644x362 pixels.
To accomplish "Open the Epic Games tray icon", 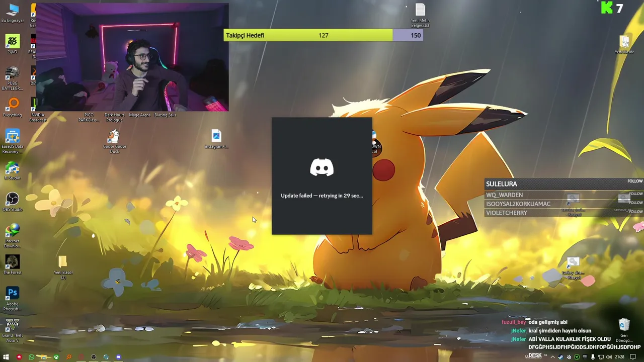I will (x=585, y=357).
